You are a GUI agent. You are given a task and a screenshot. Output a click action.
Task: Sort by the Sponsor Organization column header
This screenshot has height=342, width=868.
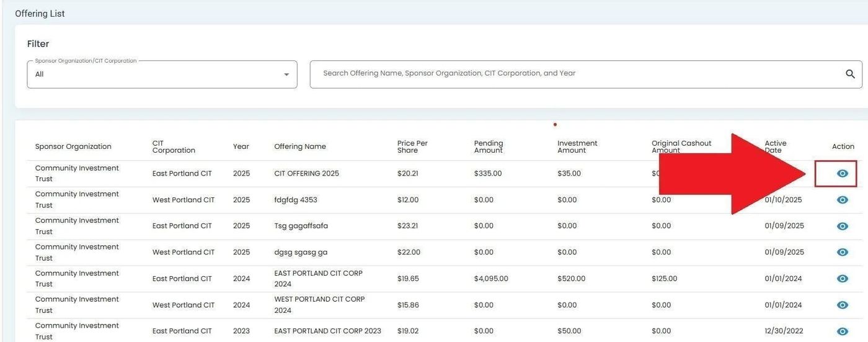coord(73,146)
